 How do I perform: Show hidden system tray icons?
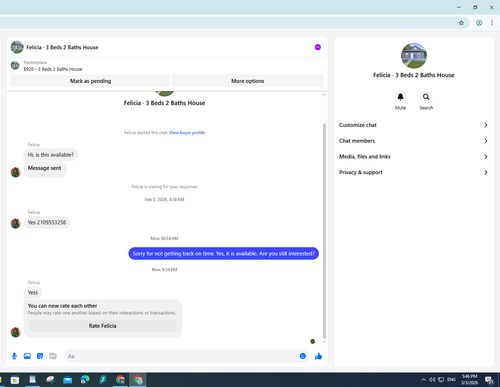pyautogui.click(x=423, y=380)
